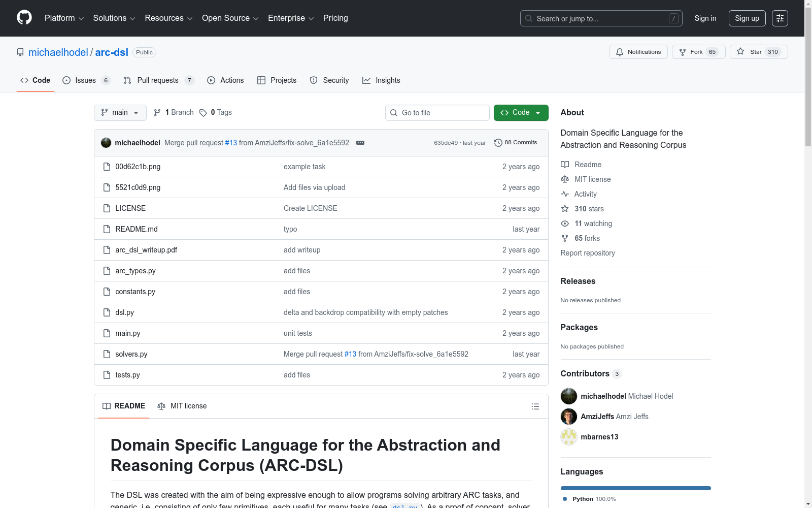Viewport: 812px width, 508px height.
Task: Click the Readme book icon in About
Action: (x=565, y=165)
